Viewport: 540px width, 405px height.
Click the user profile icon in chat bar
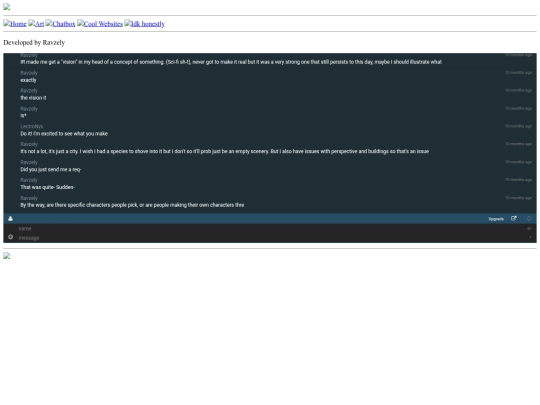tap(10, 218)
